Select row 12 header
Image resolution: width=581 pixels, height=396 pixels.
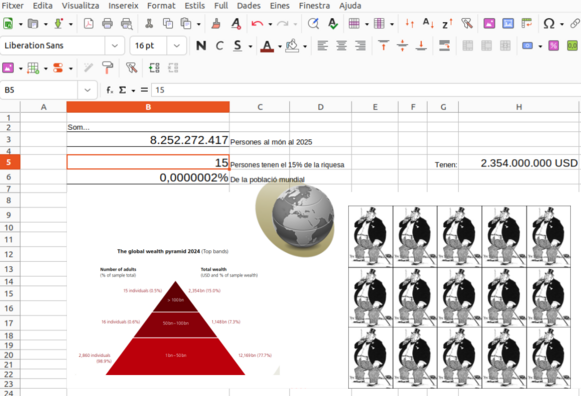pyautogui.click(x=10, y=254)
